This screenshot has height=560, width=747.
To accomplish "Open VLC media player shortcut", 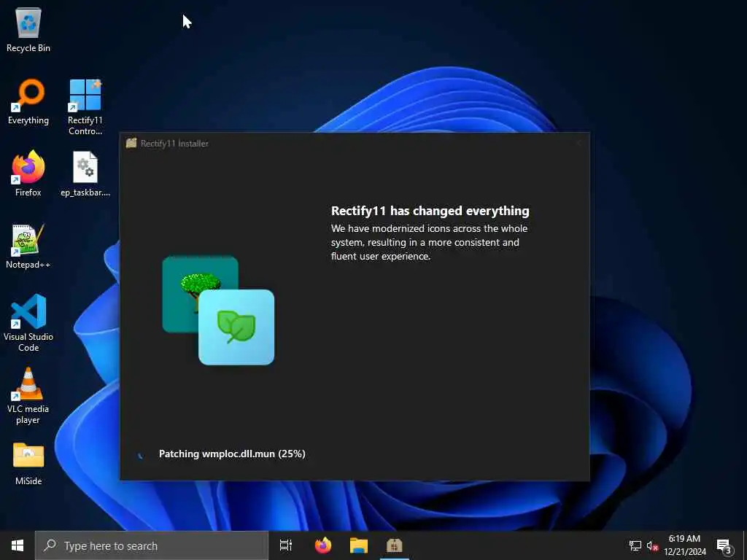I will point(28,395).
